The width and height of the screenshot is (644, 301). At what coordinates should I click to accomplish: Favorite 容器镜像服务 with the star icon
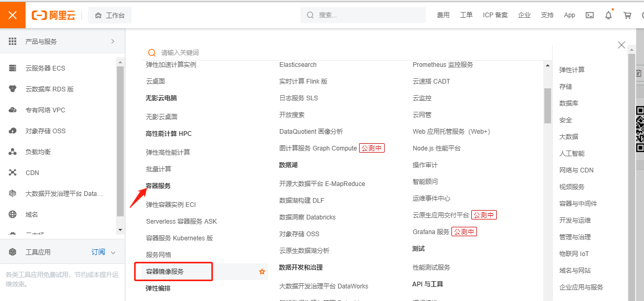[x=262, y=272]
